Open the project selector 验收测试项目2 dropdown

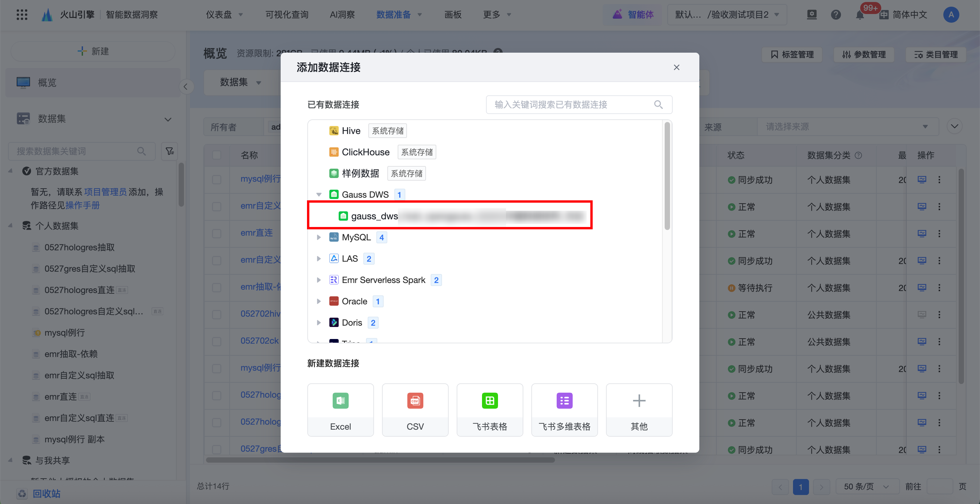click(x=727, y=14)
